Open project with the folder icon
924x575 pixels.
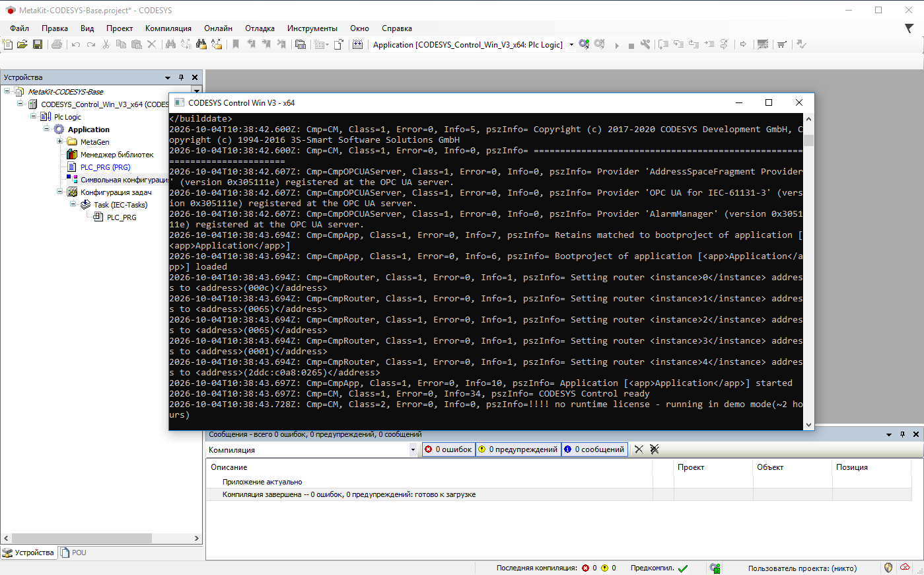(22, 44)
